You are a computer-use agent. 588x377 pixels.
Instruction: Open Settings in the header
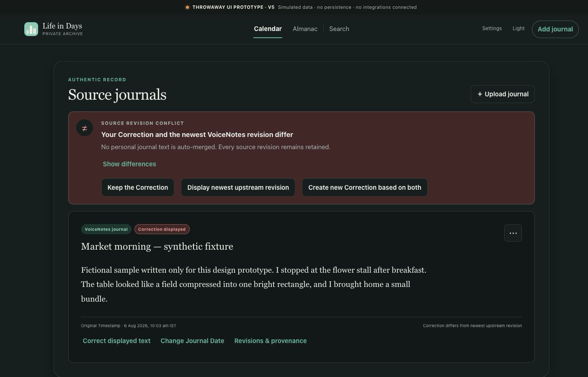pos(492,28)
